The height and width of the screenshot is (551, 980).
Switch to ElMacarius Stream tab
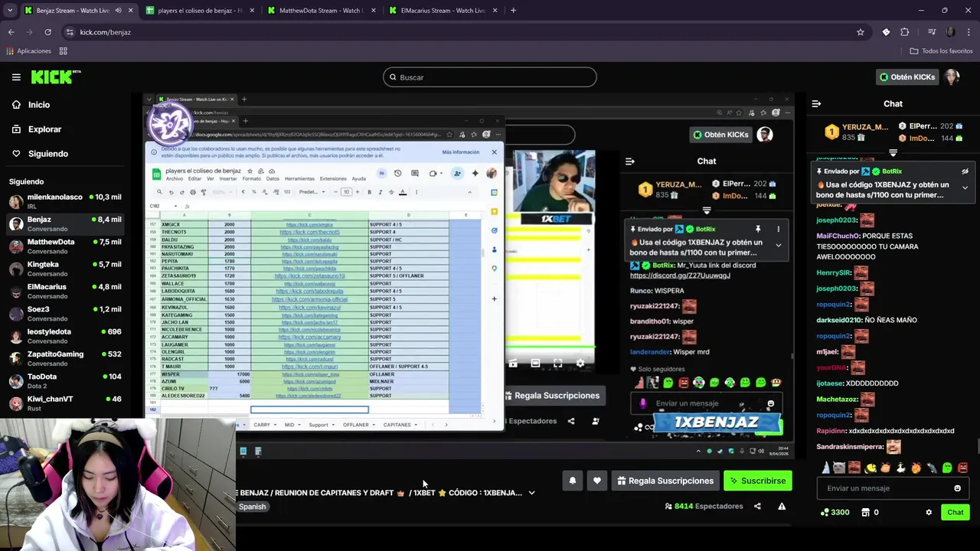pyautogui.click(x=442, y=11)
